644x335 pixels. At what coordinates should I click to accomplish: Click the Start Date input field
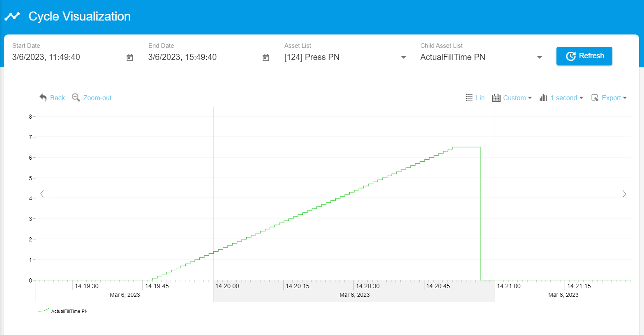click(x=74, y=57)
